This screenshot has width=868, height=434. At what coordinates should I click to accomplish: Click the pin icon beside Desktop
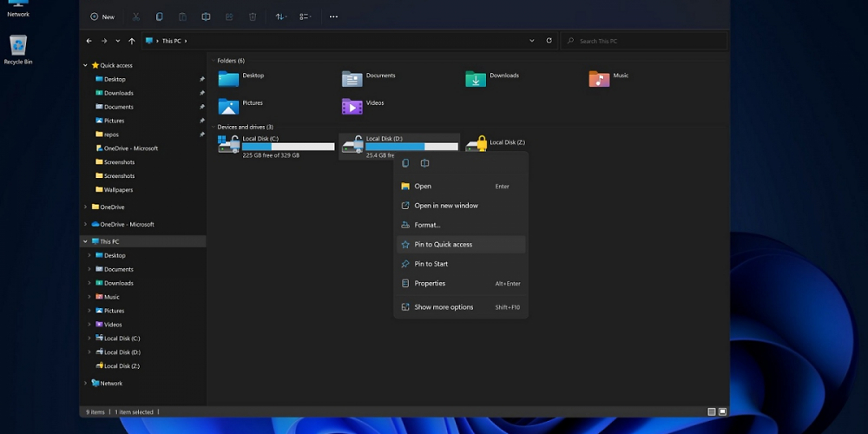(x=201, y=79)
